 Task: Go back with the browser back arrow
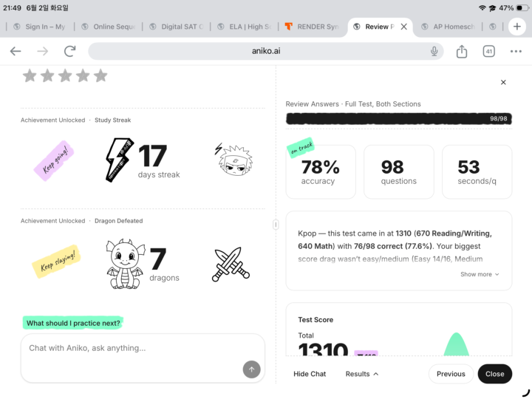click(16, 51)
